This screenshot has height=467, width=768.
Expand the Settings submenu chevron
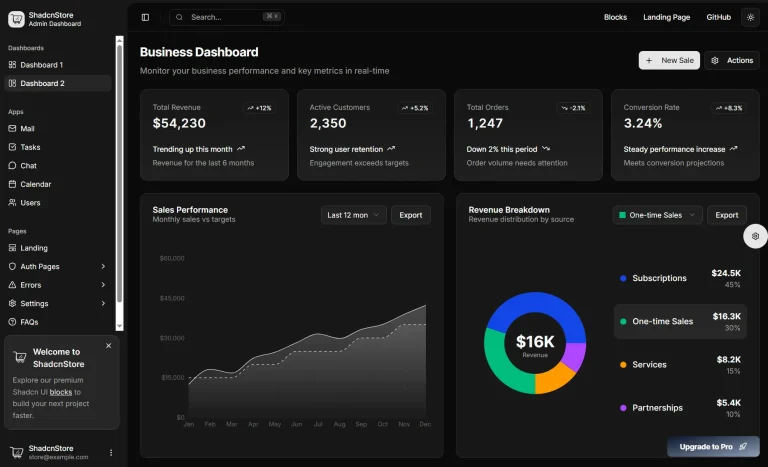click(103, 303)
